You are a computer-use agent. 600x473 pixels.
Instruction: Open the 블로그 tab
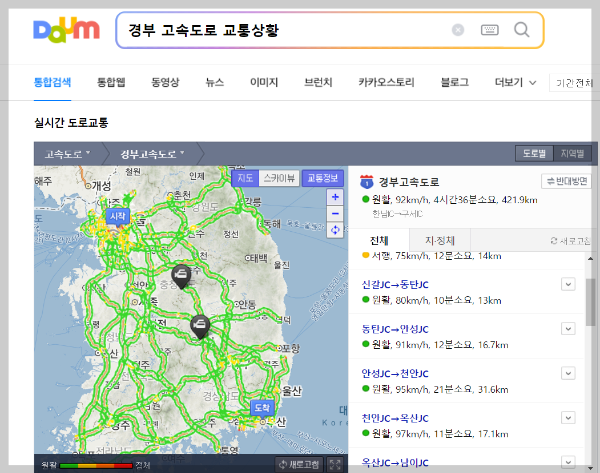point(455,82)
